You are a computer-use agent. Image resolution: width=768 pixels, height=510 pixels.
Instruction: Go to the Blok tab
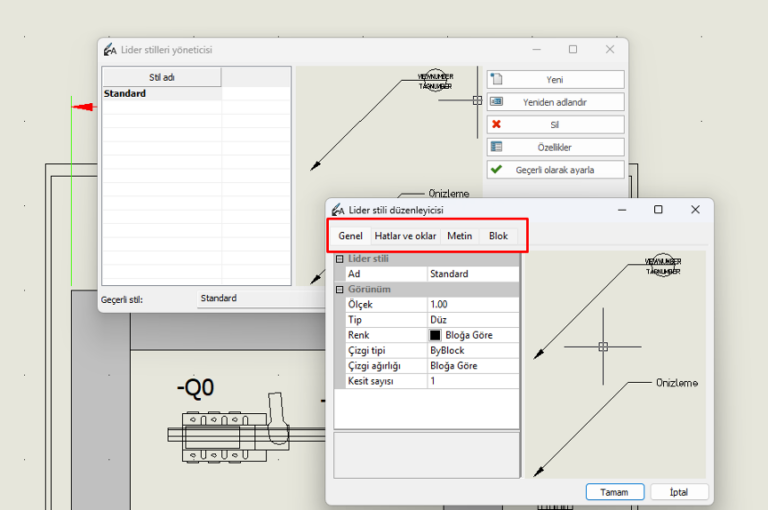tap(498, 236)
